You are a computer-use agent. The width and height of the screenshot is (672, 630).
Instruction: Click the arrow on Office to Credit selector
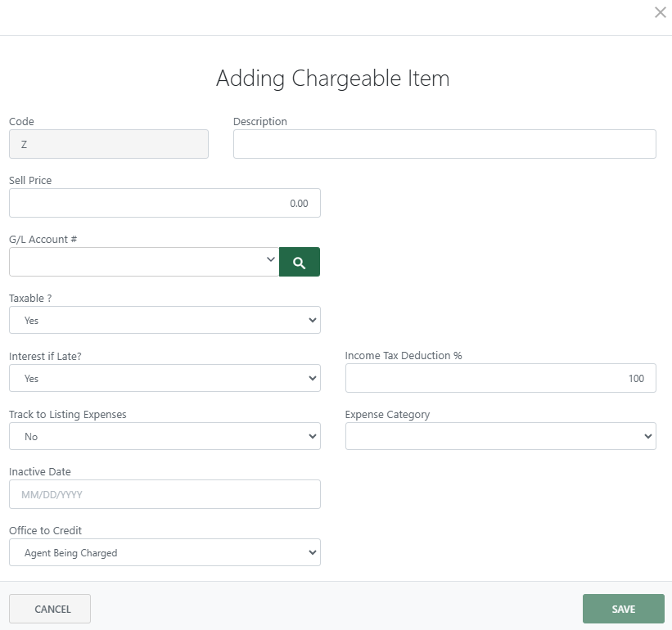312,552
